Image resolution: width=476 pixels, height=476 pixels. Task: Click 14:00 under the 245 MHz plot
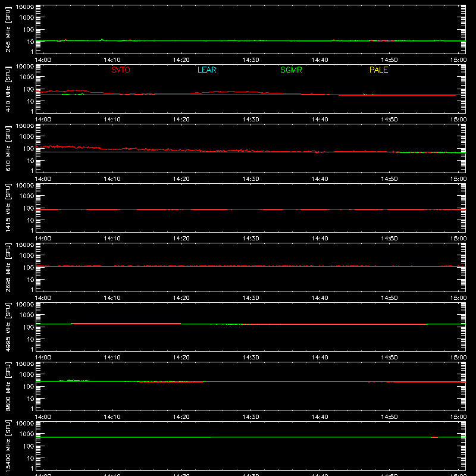[43, 60]
